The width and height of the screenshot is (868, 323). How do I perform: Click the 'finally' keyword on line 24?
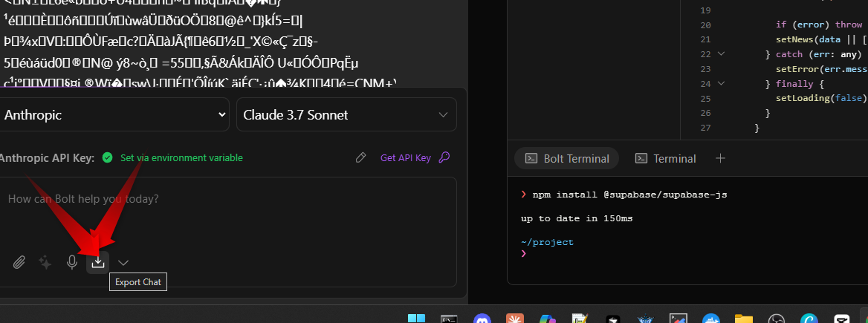pyautogui.click(x=795, y=83)
